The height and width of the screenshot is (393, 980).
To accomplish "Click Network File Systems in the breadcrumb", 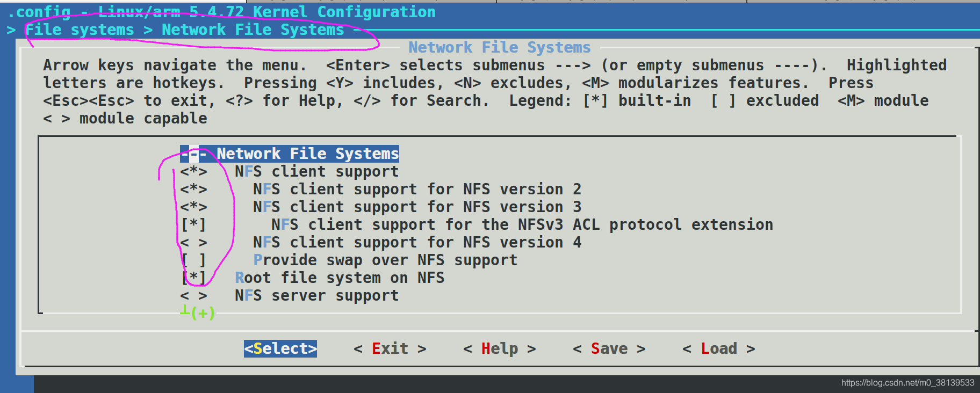I will (x=253, y=30).
